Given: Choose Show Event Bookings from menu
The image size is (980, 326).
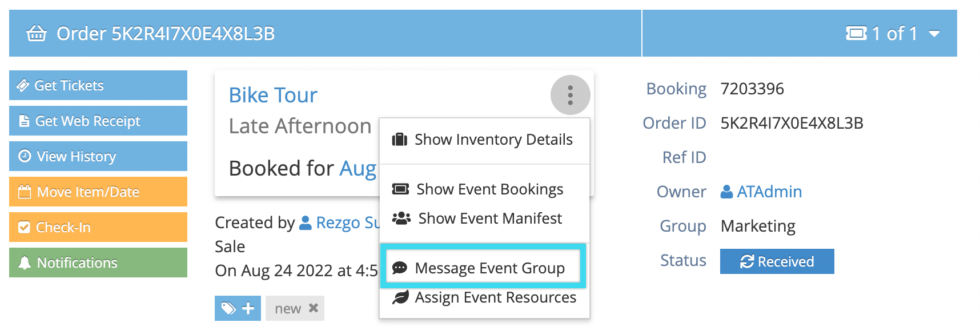Looking at the screenshot, I should click(484, 189).
